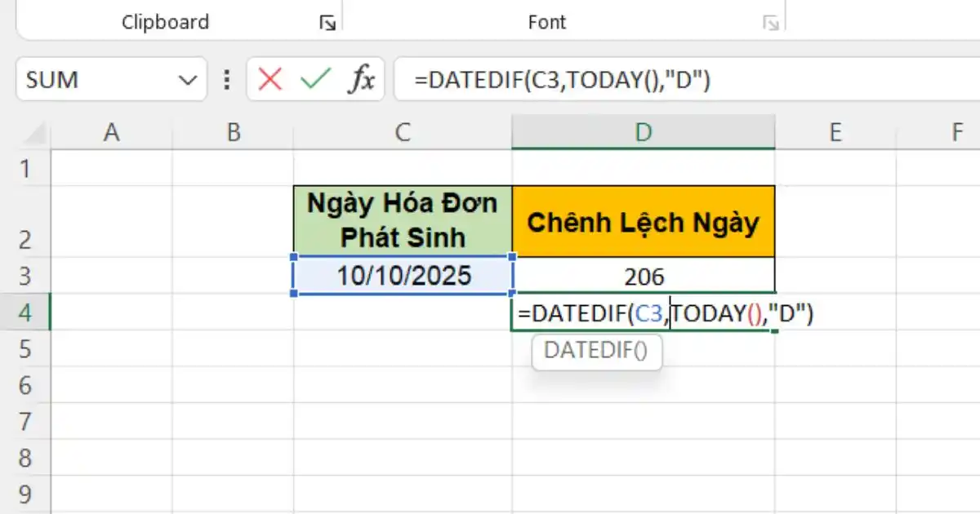Screen dimensions: 980x514
Task: Select row 8 header
Action: point(25,456)
